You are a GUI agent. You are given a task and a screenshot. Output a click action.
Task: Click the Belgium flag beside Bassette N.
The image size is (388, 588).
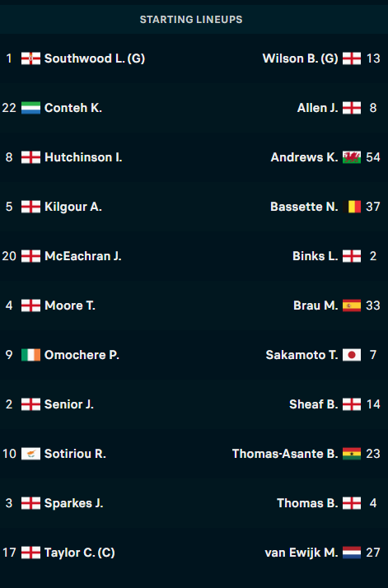click(352, 207)
